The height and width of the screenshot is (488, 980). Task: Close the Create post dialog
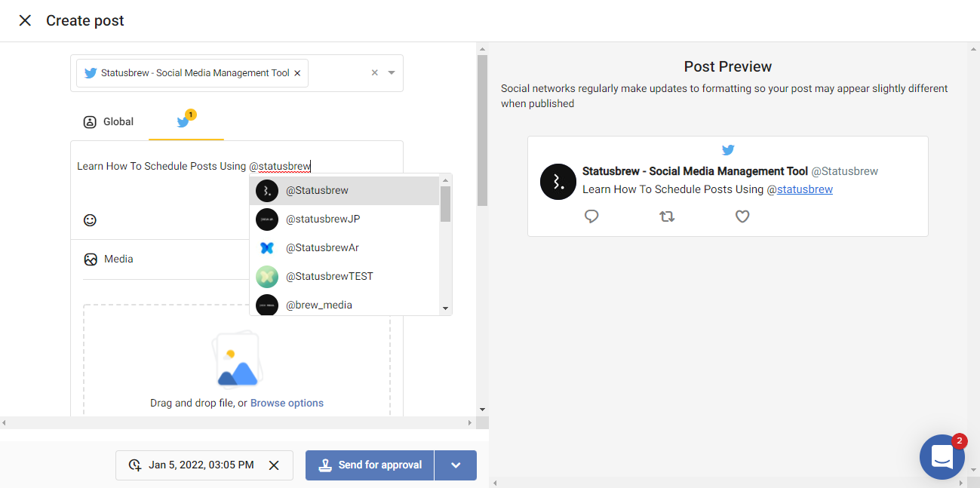(x=25, y=20)
